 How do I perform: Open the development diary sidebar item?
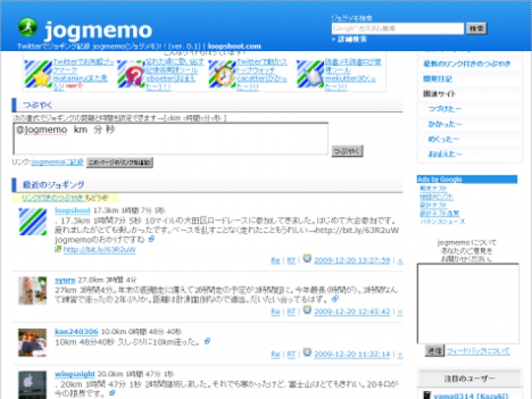tap(437, 79)
